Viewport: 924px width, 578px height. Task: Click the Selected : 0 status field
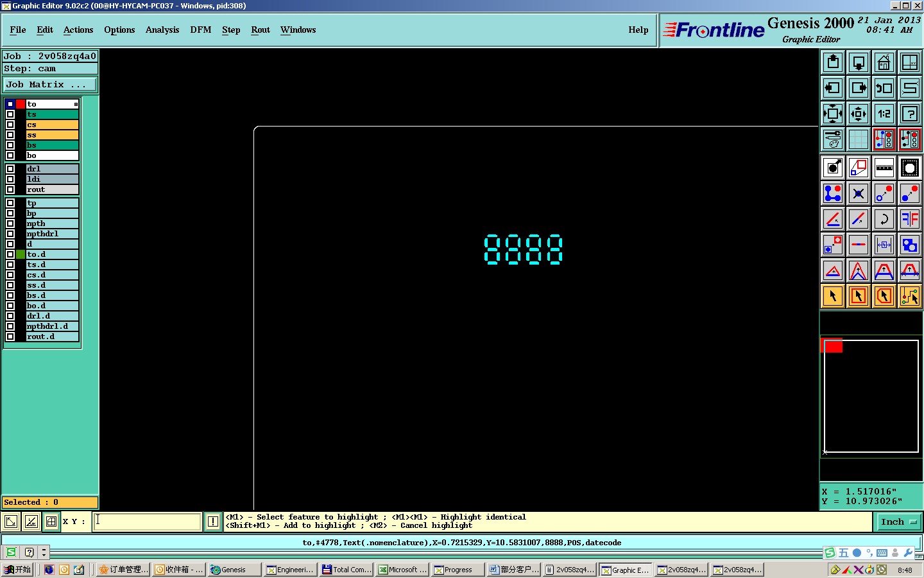(x=50, y=502)
